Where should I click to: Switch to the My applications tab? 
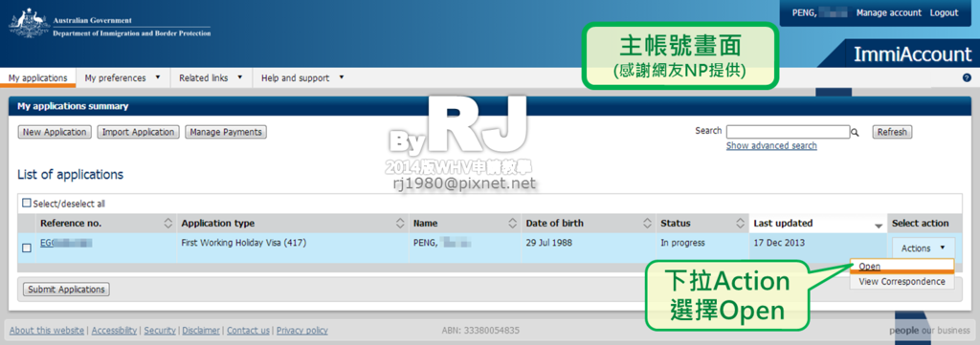[x=38, y=78]
